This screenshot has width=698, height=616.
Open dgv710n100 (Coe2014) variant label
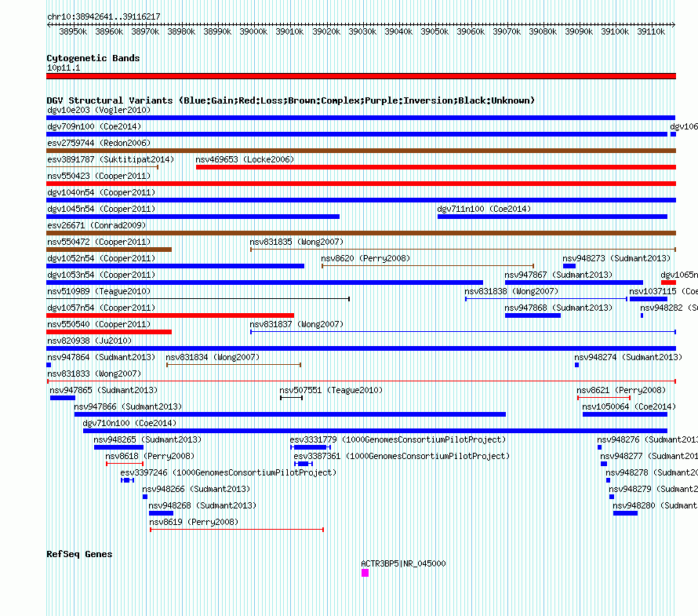pos(129,423)
